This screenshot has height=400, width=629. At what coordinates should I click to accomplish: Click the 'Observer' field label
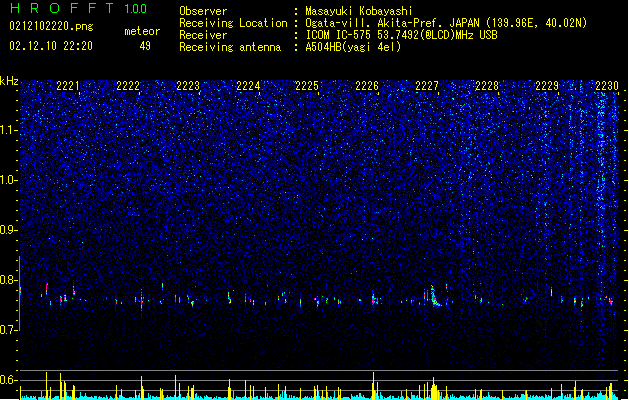(203, 11)
